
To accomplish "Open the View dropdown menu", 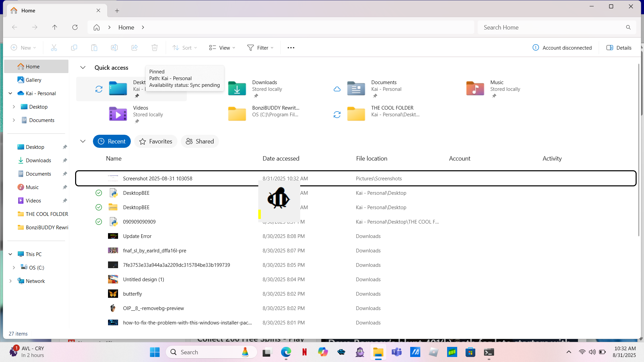I will tap(222, 48).
